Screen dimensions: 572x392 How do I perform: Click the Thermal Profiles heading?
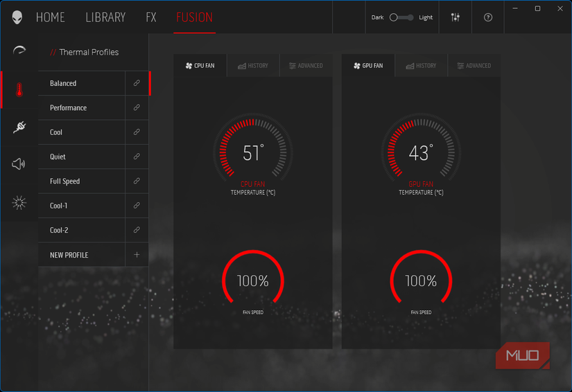(x=89, y=52)
